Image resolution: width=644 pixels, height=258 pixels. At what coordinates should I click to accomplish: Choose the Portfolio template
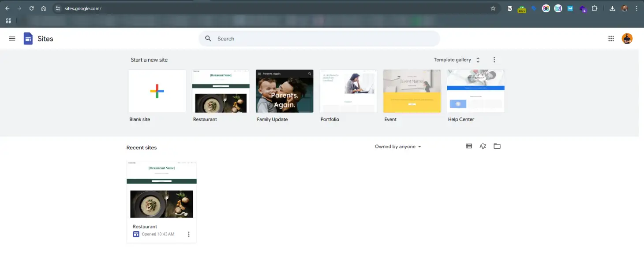[348, 91]
